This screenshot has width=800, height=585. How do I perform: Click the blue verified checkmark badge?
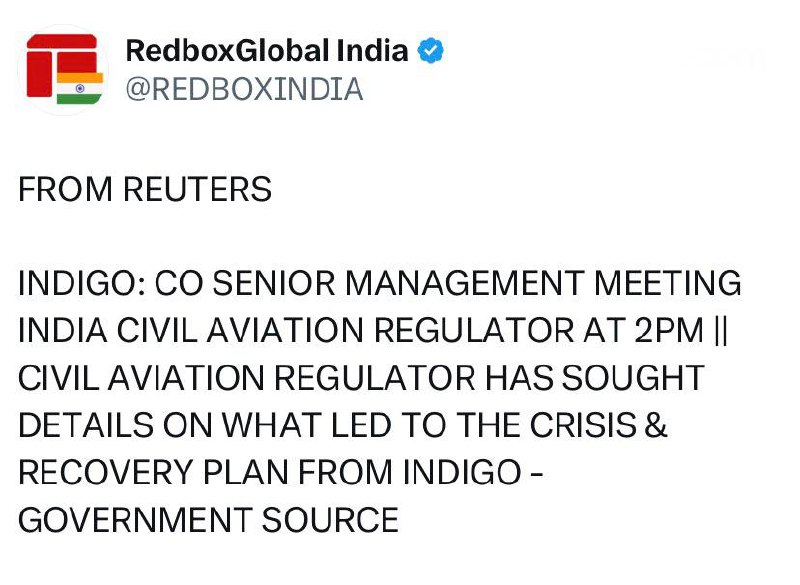pyautogui.click(x=431, y=50)
